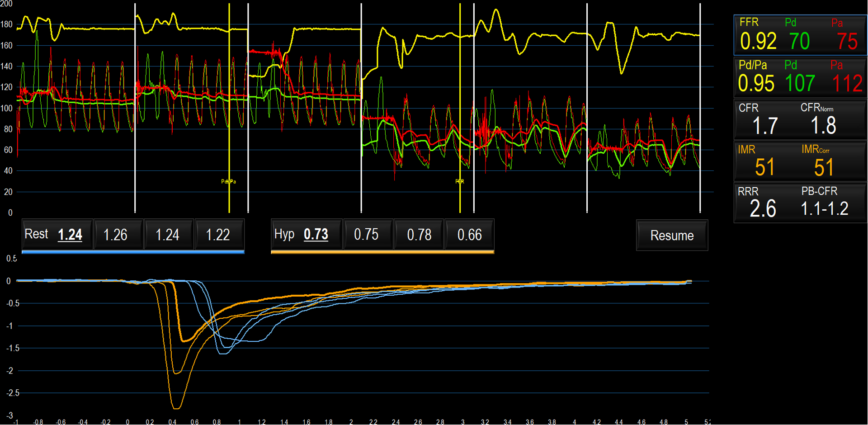Viewport: 868px width, 425px height.
Task: Click the Resume button
Action: pyautogui.click(x=672, y=235)
